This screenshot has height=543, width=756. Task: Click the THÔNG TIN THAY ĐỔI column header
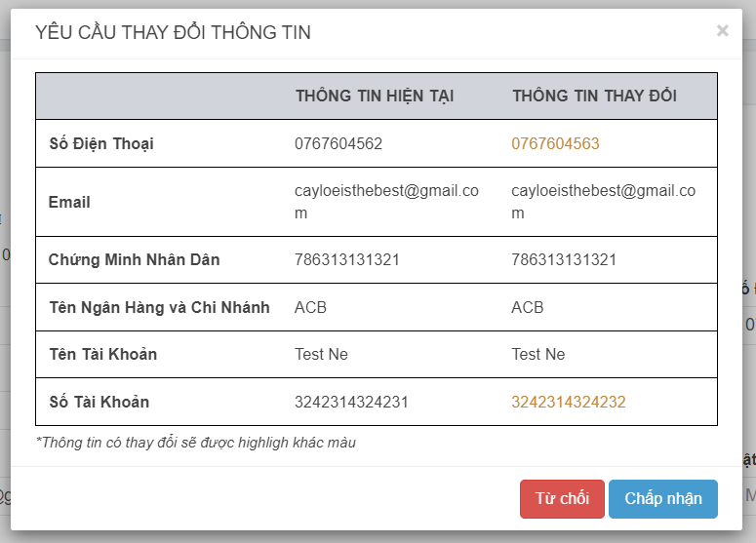coord(594,96)
